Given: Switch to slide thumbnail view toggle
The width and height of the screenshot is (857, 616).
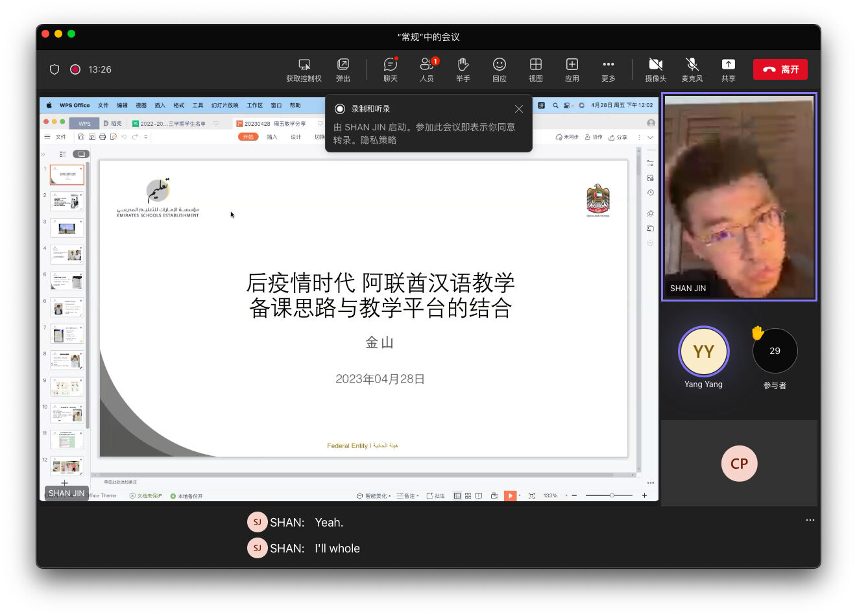Looking at the screenshot, I should pyautogui.click(x=81, y=154).
